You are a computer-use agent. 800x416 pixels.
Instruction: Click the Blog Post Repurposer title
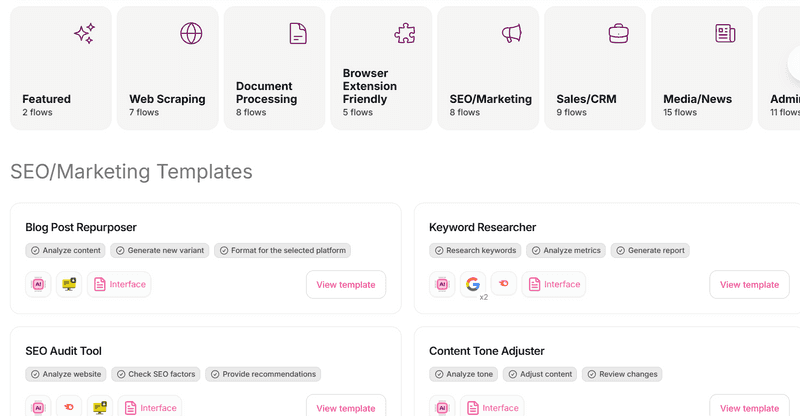[x=81, y=227]
